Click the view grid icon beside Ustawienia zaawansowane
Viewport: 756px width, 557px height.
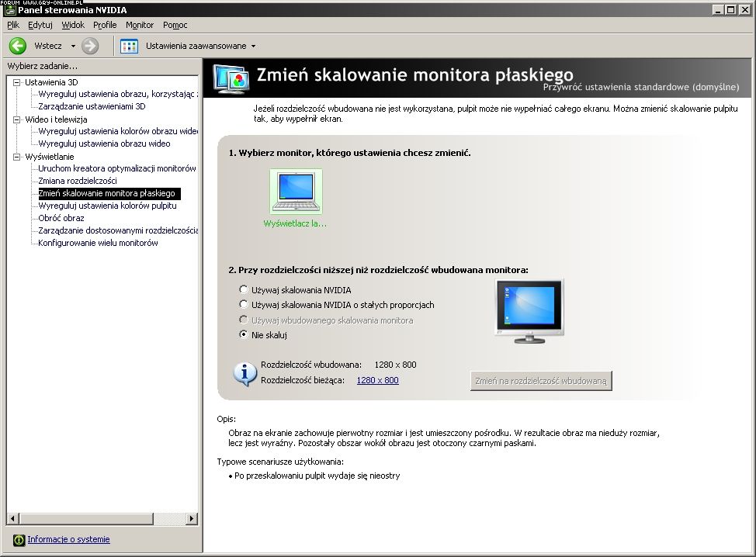[129, 47]
